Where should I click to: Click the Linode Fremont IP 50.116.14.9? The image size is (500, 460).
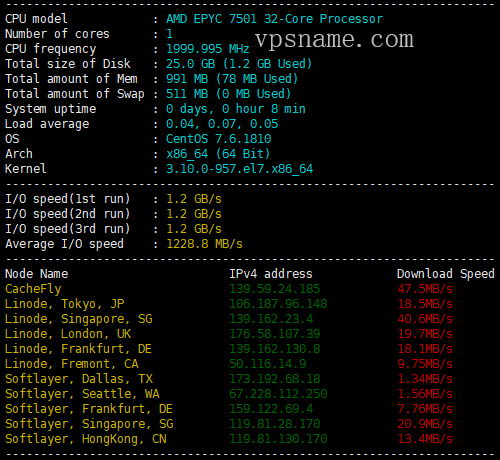268,364
